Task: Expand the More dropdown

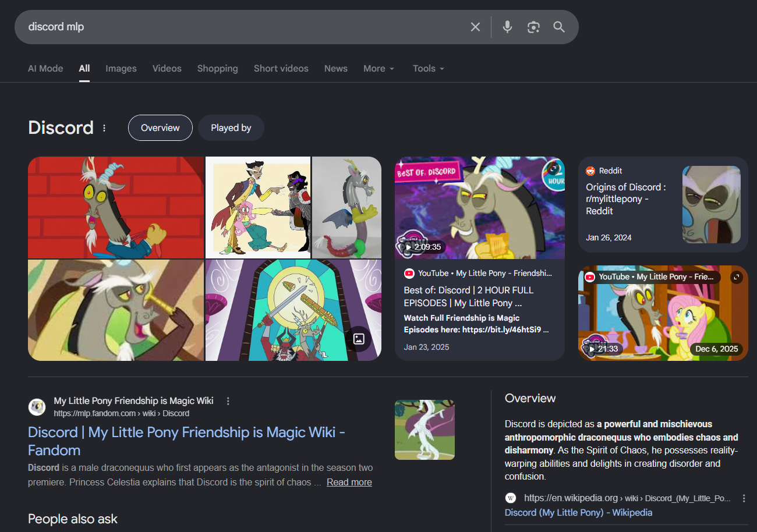Action: 379,68
